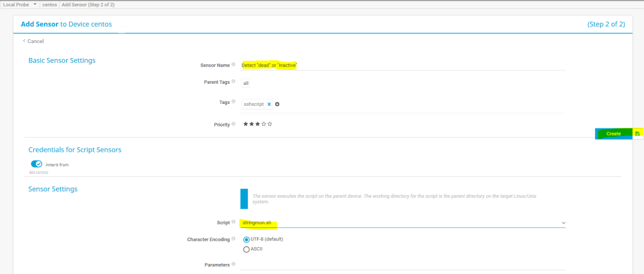
Task: Click the Parameters input field
Action: point(402,265)
